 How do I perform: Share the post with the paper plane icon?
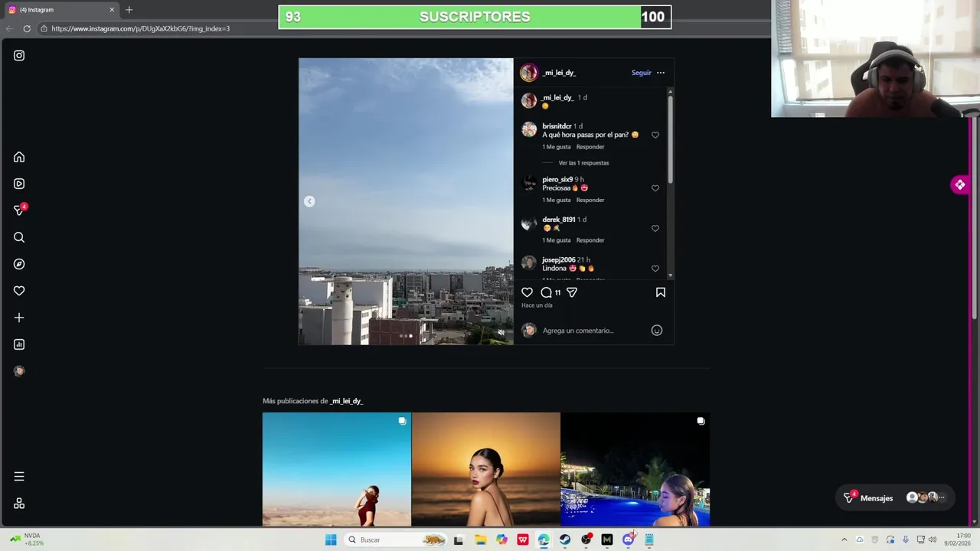coord(572,292)
